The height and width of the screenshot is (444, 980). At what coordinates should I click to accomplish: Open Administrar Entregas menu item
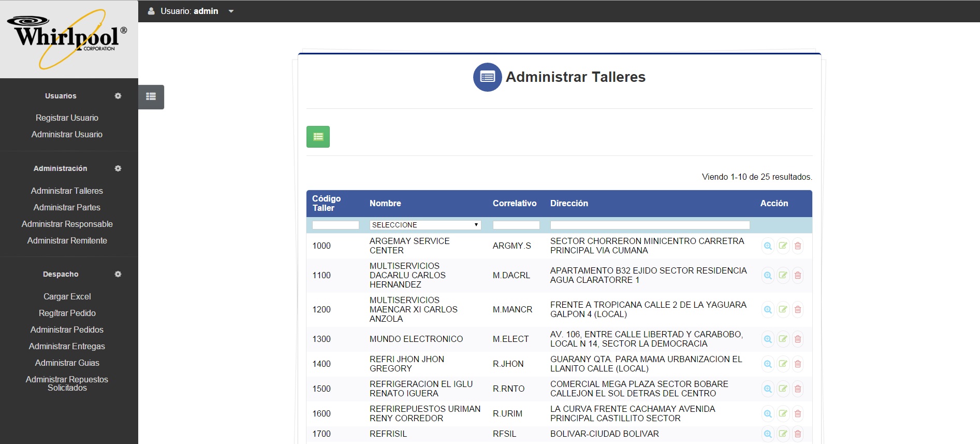[67, 346]
